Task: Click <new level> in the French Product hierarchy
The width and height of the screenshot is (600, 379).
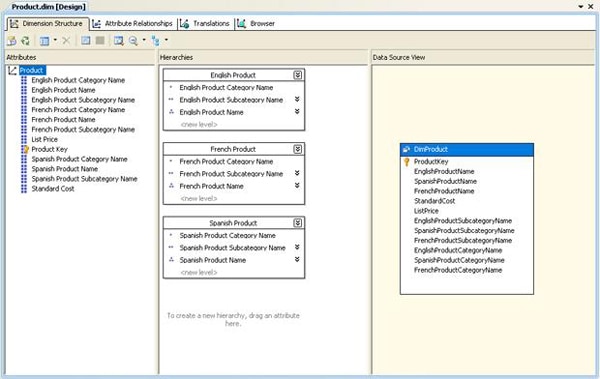Action: [199, 199]
